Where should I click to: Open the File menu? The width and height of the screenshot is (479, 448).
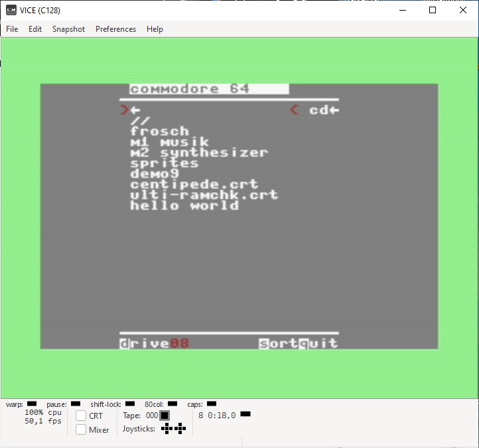[12, 29]
